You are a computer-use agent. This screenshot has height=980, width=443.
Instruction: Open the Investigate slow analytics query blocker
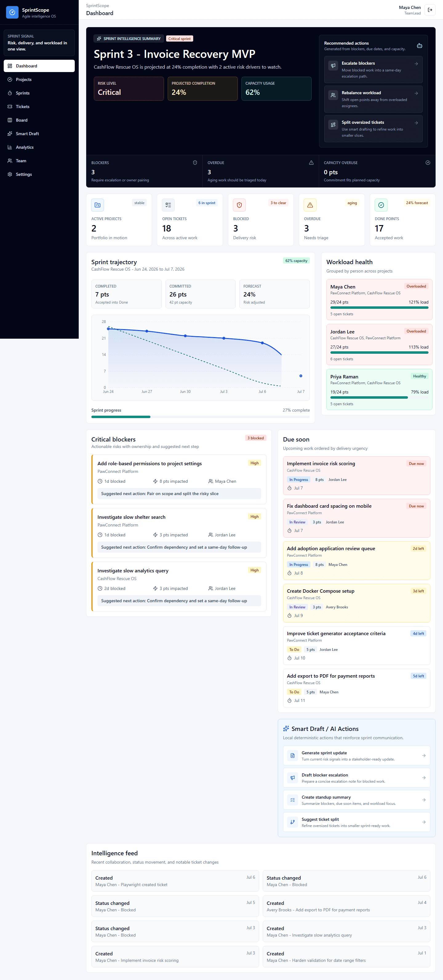(179, 586)
